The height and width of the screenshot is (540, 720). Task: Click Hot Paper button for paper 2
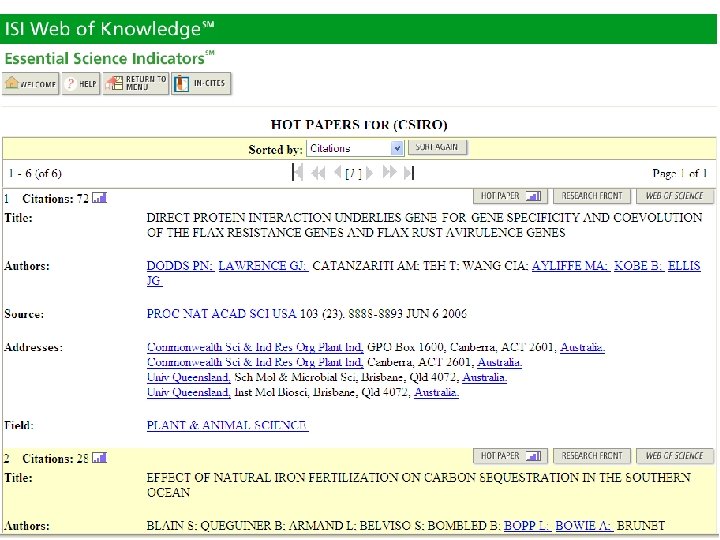tap(511, 456)
